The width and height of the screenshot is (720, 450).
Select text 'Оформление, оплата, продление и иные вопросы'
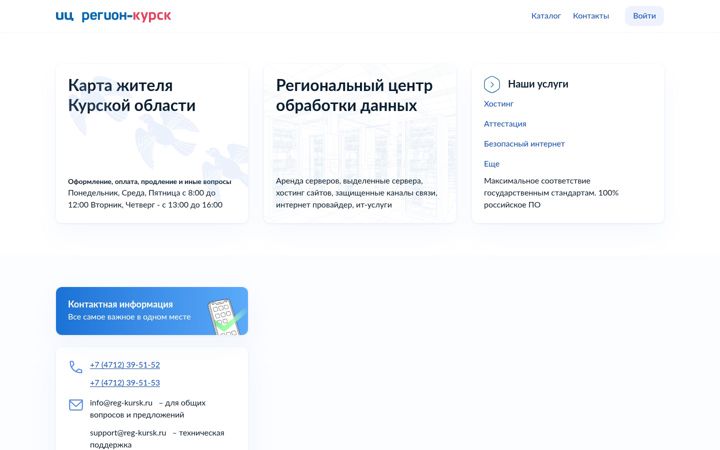(150, 182)
